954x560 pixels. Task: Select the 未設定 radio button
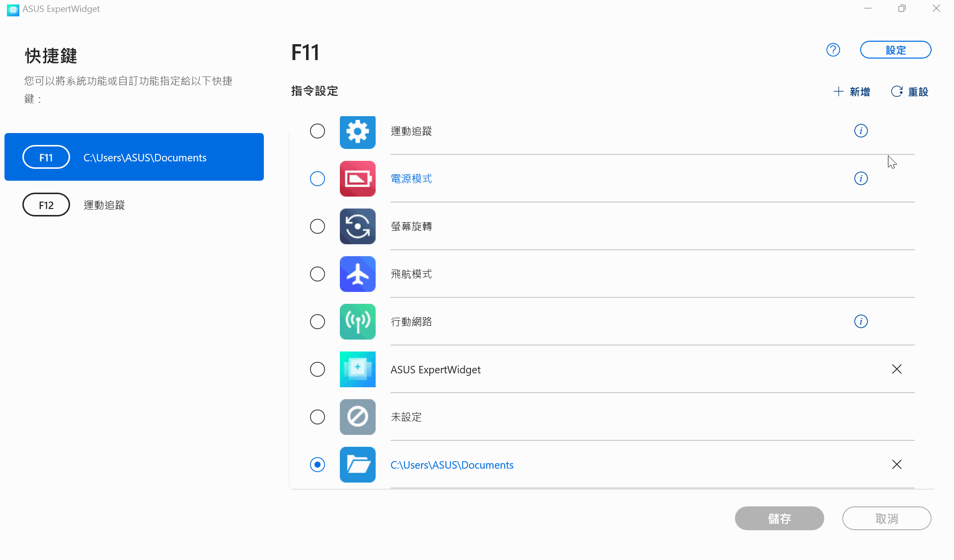click(x=318, y=417)
